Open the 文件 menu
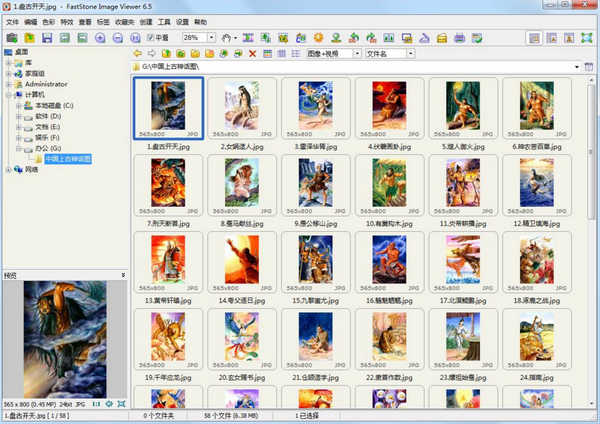Screen dimensions: 600x424 pyautogui.click(x=12, y=22)
